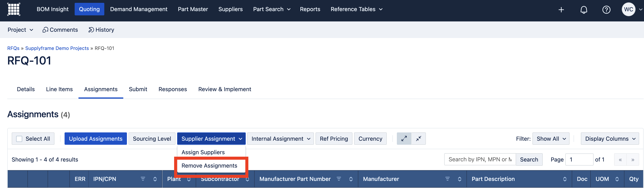Click the chevron beside the WC avatar
The image size is (644, 188).
click(640, 10)
